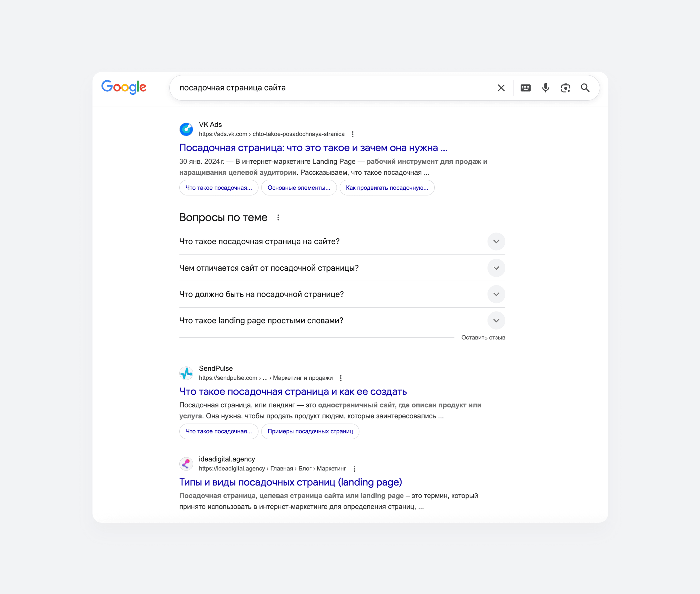This screenshot has height=594, width=700.
Task: Open the on-screen keyboard input tool
Action: pyautogui.click(x=525, y=88)
